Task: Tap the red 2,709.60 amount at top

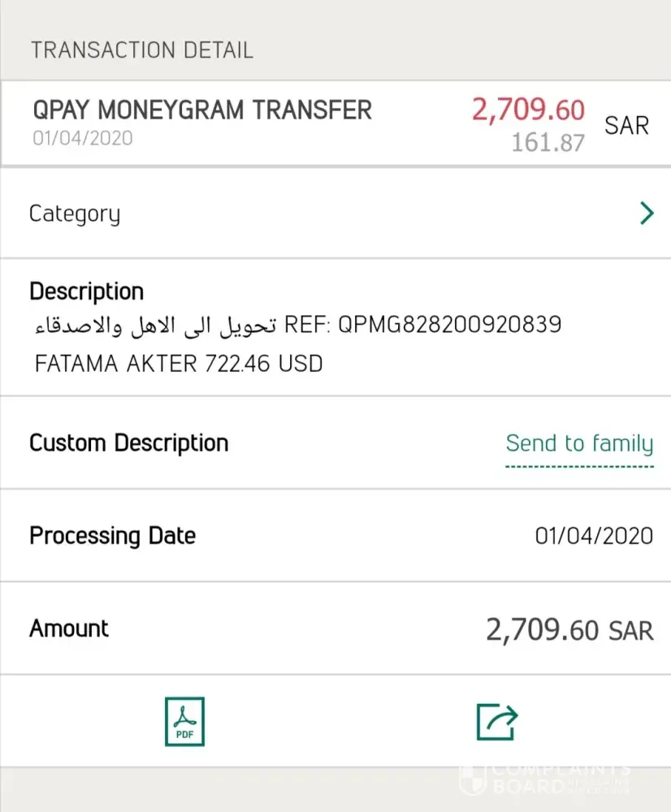Action: [528, 110]
